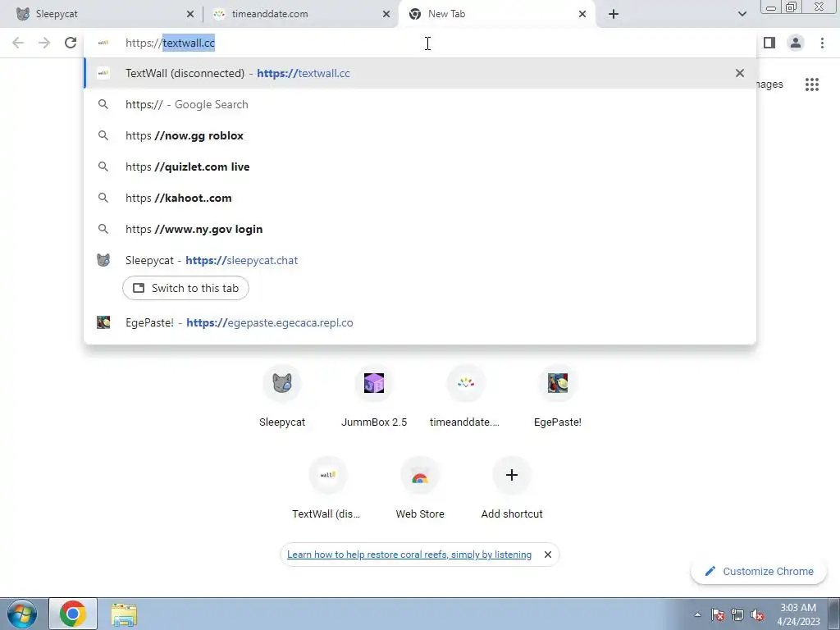Select the New Tab tab

coord(496,14)
